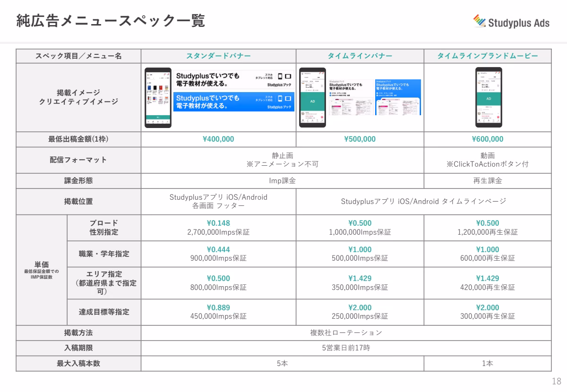Select the 5営業日前17時 cell
Screen dimensions: 567x392
pos(346,348)
